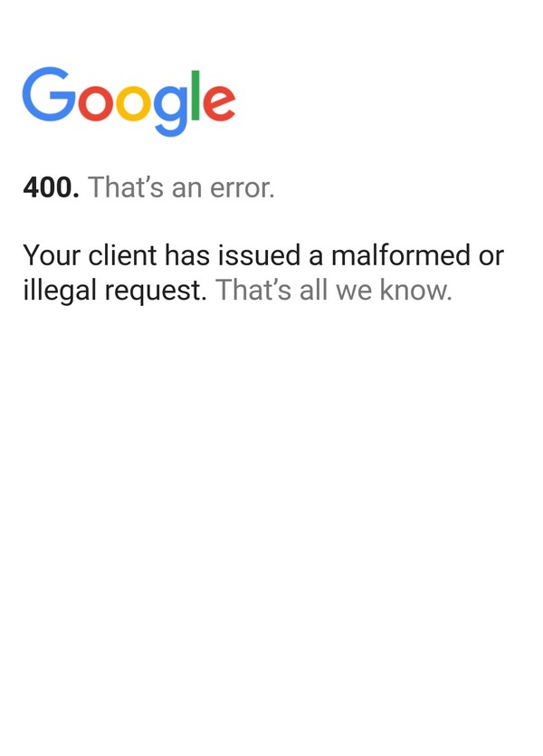
Task: Click the word know. at message end
Action: click(415, 291)
